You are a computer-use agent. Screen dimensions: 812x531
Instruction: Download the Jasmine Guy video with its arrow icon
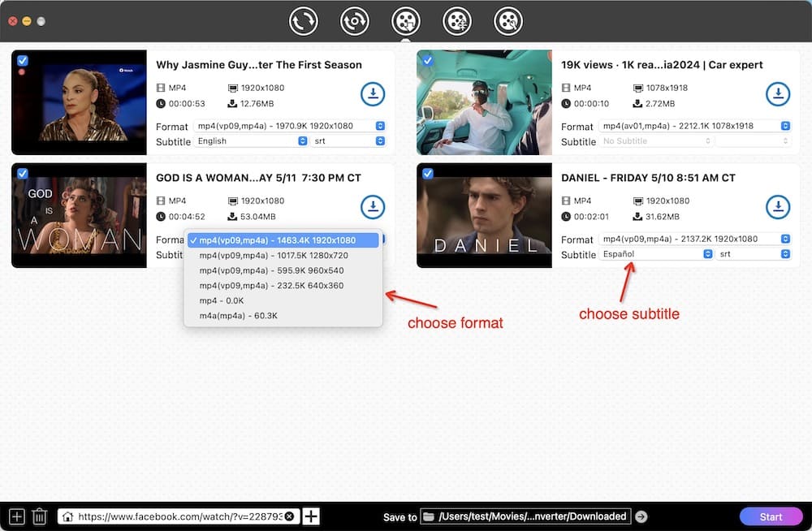click(x=373, y=94)
